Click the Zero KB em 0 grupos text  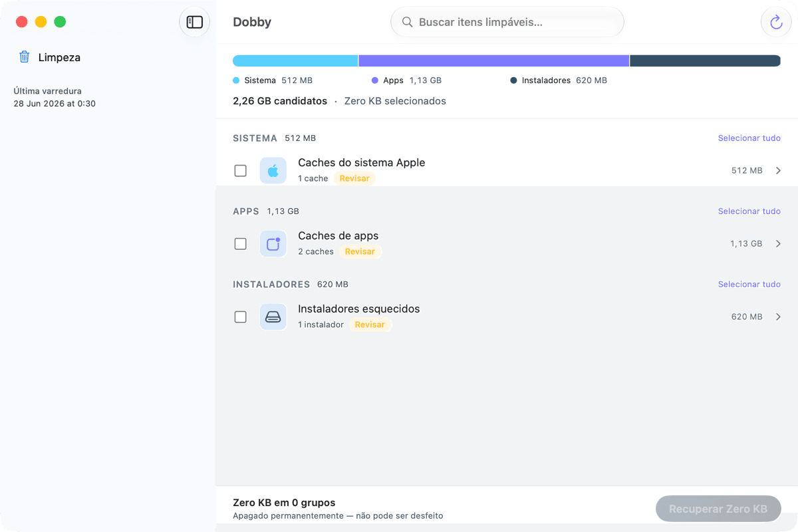(x=284, y=503)
